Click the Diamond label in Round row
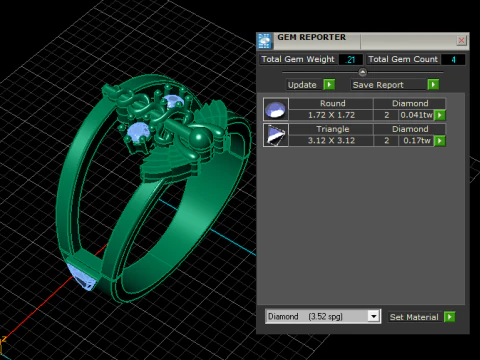The width and height of the screenshot is (480, 360). [410, 103]
